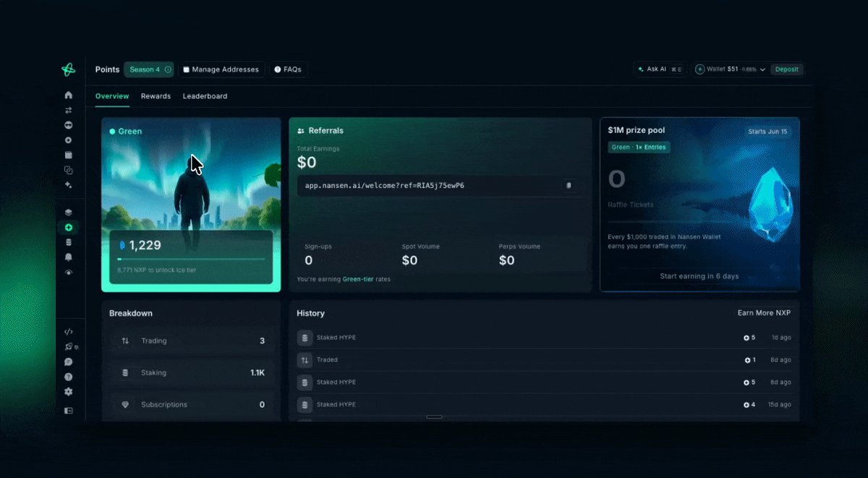Click the 8,771 NXP to unlock Ice tier text

click(x=156, y=270)
